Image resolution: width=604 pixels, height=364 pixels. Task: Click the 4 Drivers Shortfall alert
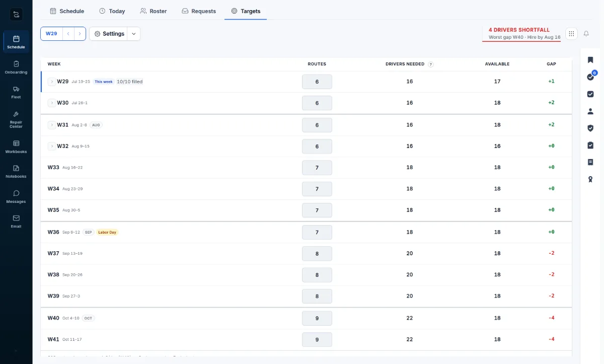pyautogui.click(x=521, y=33)
